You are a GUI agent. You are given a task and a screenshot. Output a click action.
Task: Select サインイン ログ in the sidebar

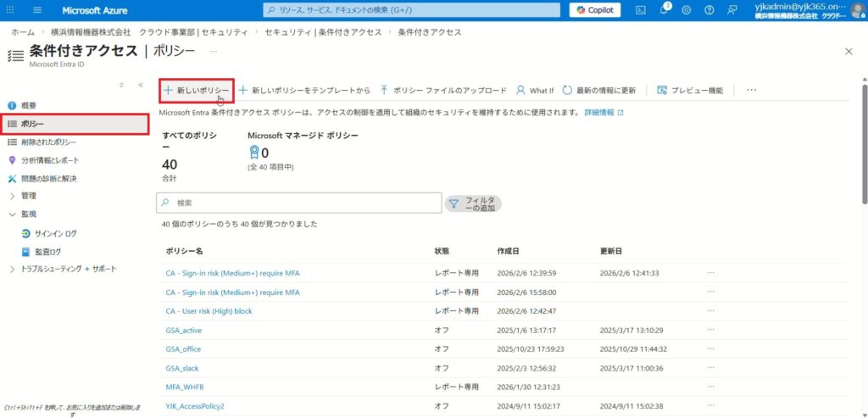point(55,233)
